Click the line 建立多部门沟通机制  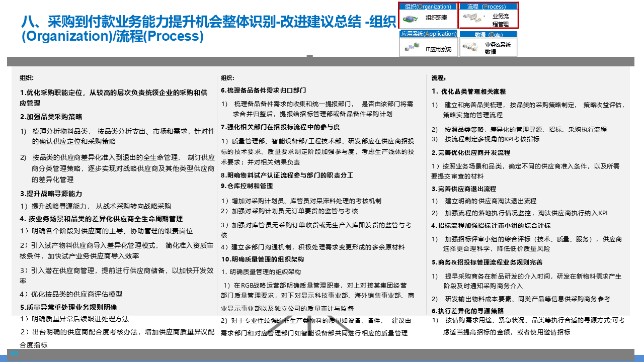pyautogui.click(x=312, y=247)
